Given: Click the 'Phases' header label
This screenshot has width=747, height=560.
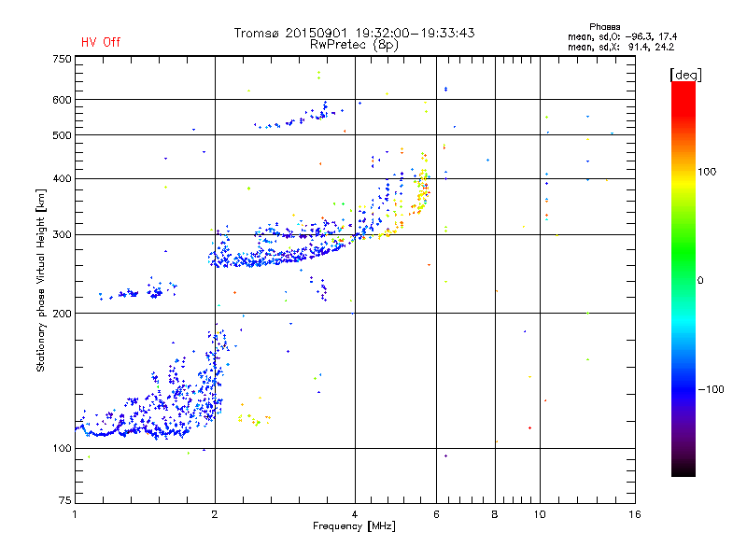Looking at the screenshot, I should [604, 27].
